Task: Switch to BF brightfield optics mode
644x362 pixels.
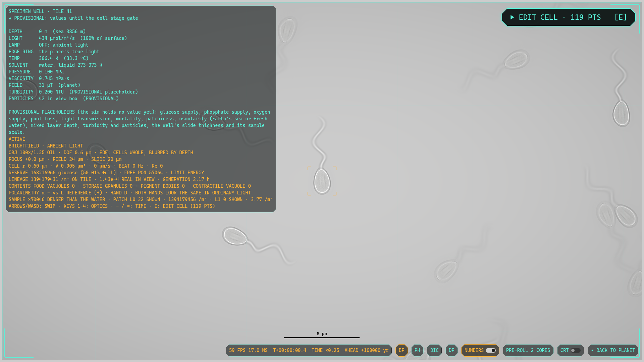Action: click(401, 350)
